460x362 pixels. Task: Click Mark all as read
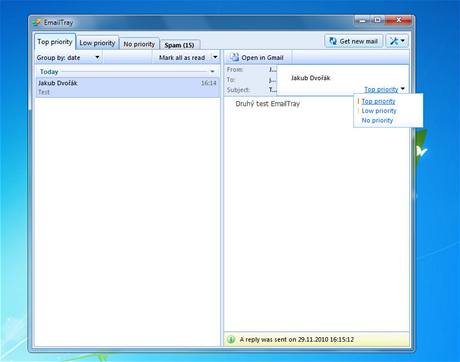tap(182, 57)
